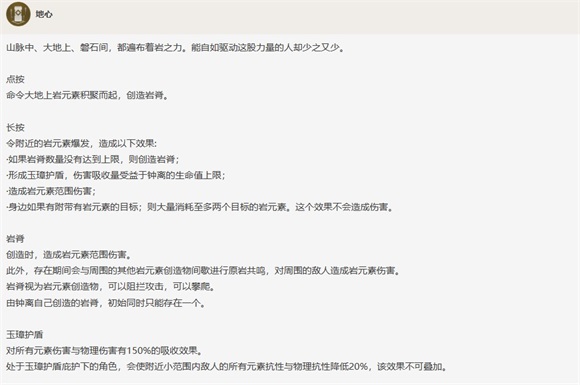
Task: Click the 点按 section heading
Action: pos(15,80)
